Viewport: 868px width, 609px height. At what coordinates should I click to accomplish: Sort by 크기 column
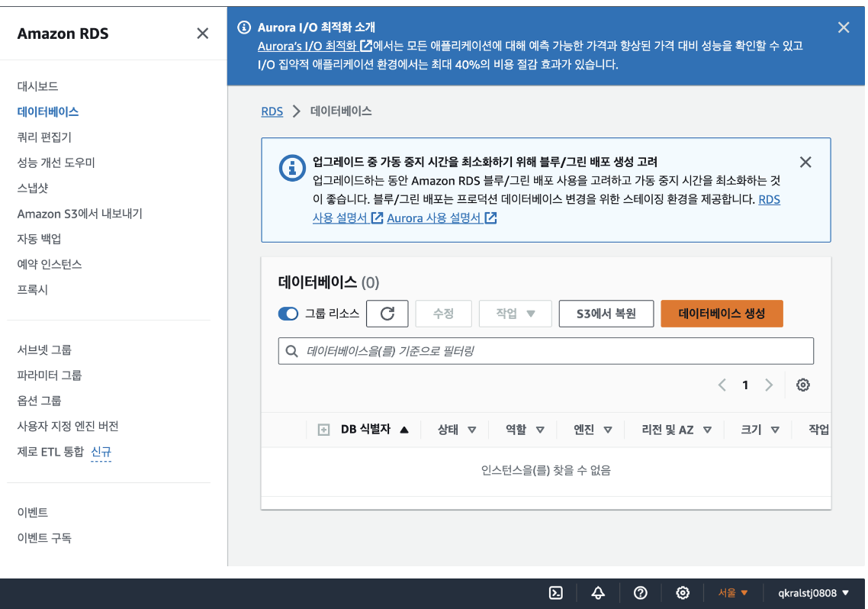[760, 430]
